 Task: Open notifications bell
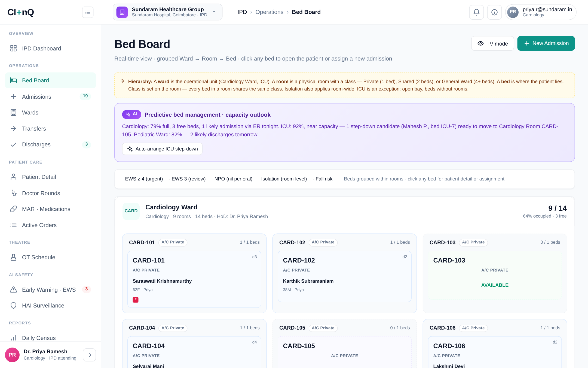point(476,12)
